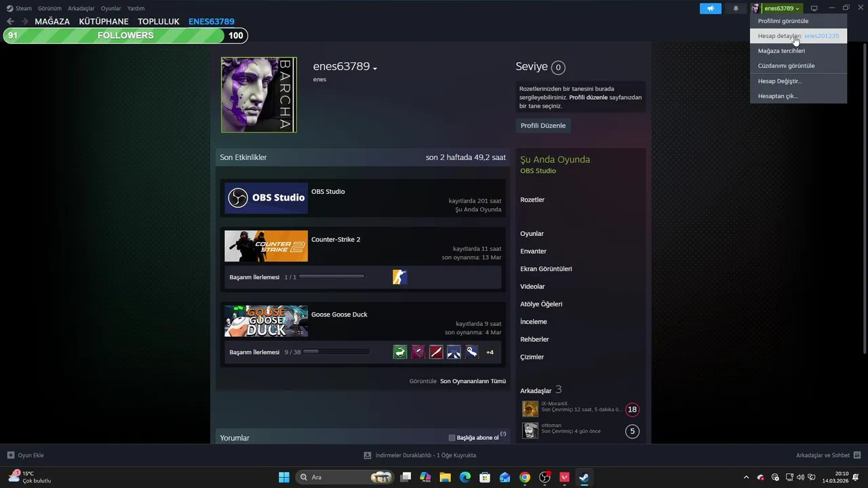Open the Ekran Görüntüleri link
The height and width of the screenshot is (488, 868).
[546, 269]
